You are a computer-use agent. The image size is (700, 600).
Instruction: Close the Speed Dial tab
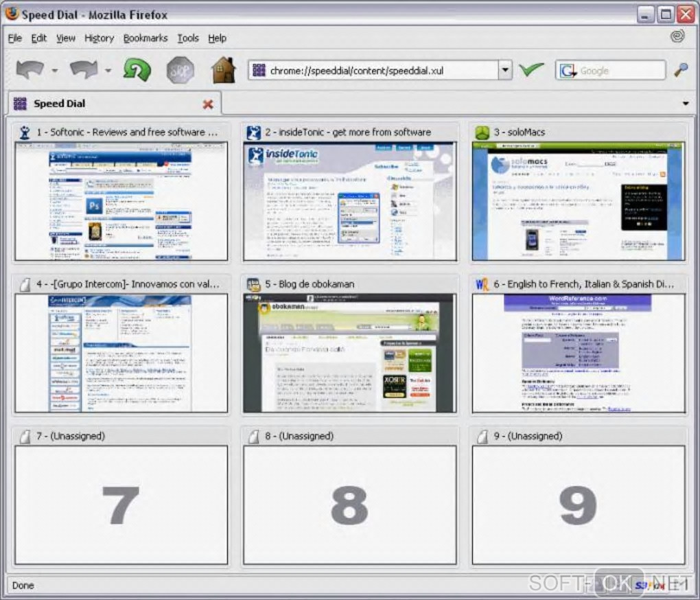208,104
